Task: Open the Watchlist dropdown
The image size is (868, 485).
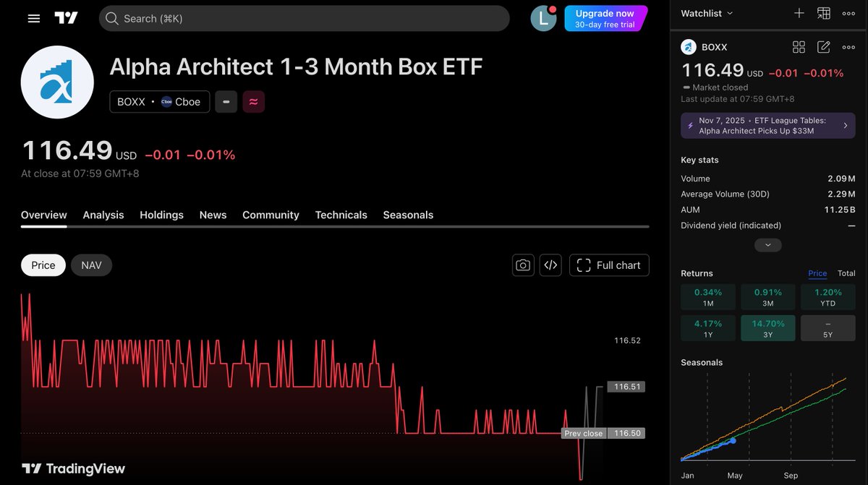Action: click(707, 13)
